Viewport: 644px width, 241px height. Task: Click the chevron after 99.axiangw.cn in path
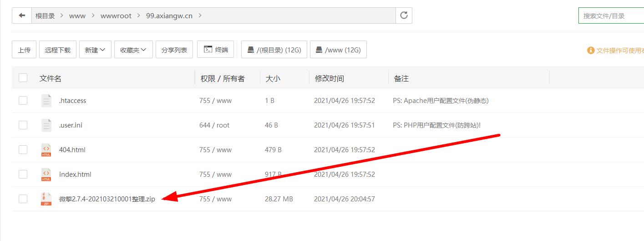coord(200,15)
